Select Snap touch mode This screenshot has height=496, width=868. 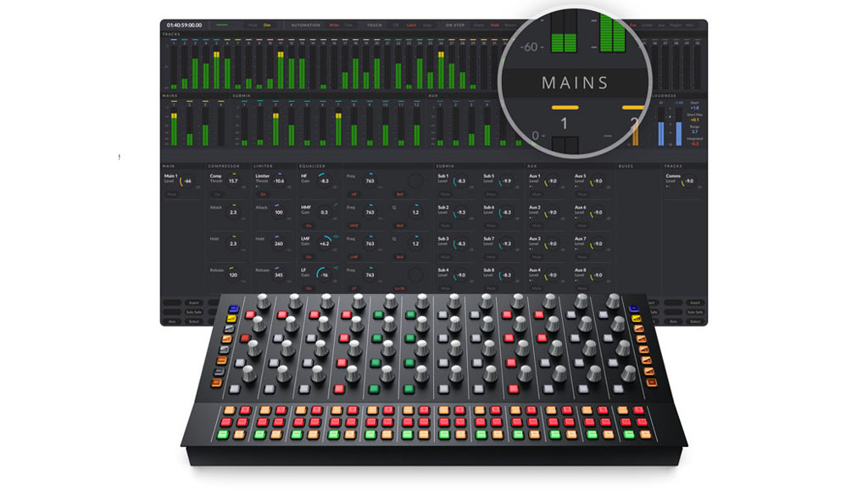(x=427, y=25)
